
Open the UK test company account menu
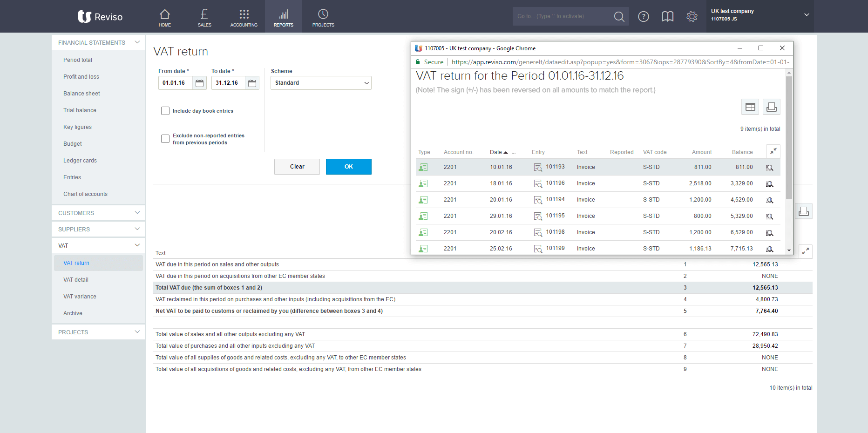(759, 15)
